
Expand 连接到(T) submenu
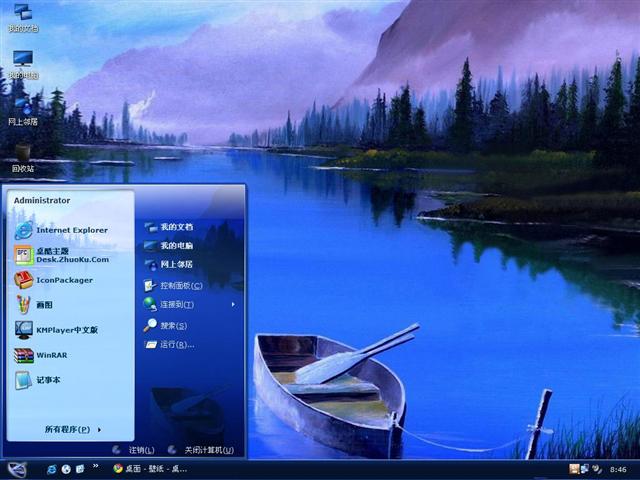click(x=191, y=304)
